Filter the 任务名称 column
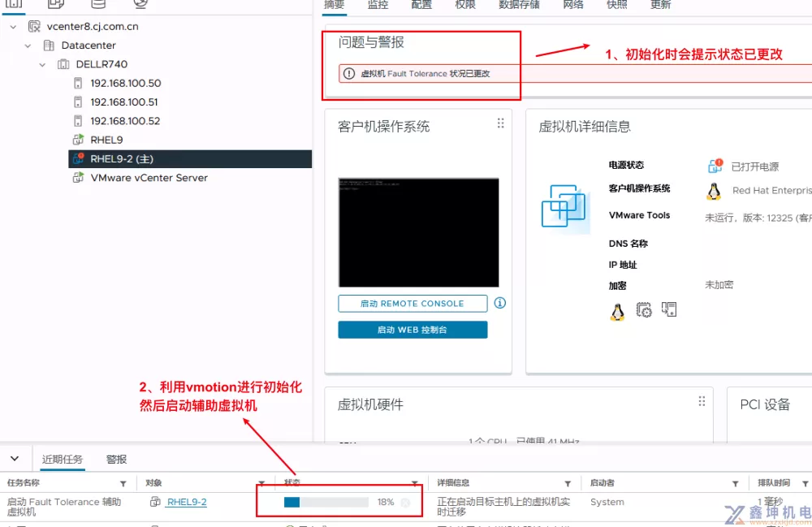The image size is (812, 527). tap(123, 483)
